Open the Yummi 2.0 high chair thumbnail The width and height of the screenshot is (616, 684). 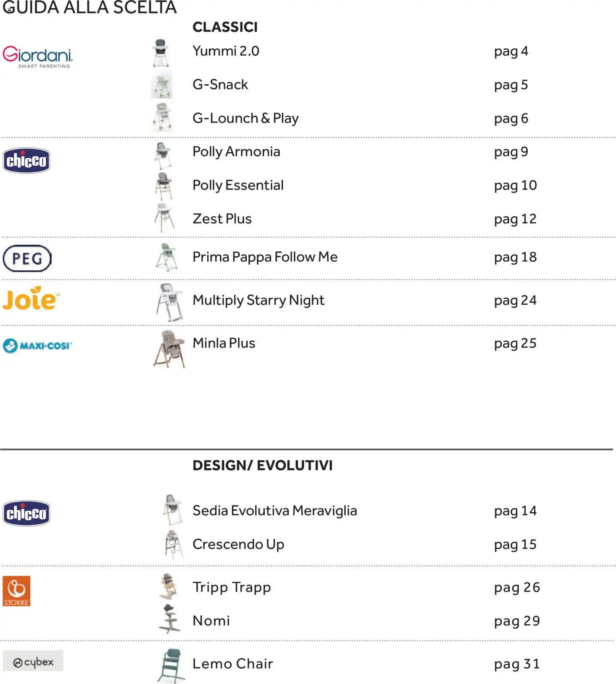click(x=161, y=52)
